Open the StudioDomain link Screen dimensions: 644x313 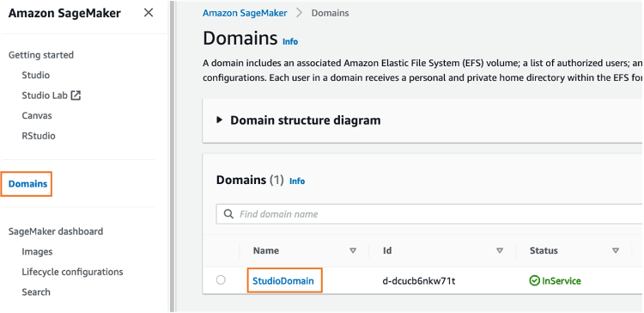(x=283, y=281)
